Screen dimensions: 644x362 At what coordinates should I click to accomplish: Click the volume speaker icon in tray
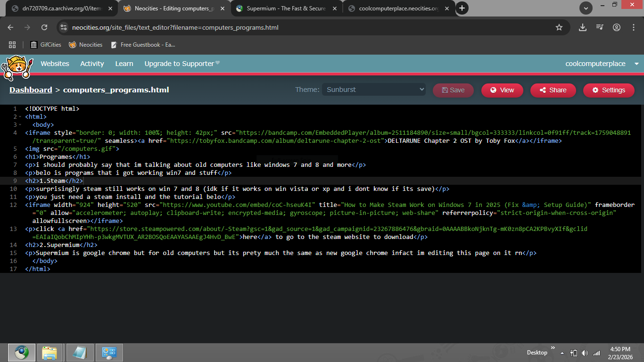pyautogui.click(x=585, y=353)
